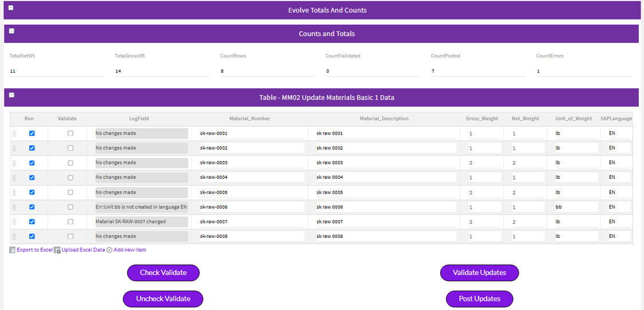Click the Uncheck Validate button
644x310 pixels.
point(164,299)
